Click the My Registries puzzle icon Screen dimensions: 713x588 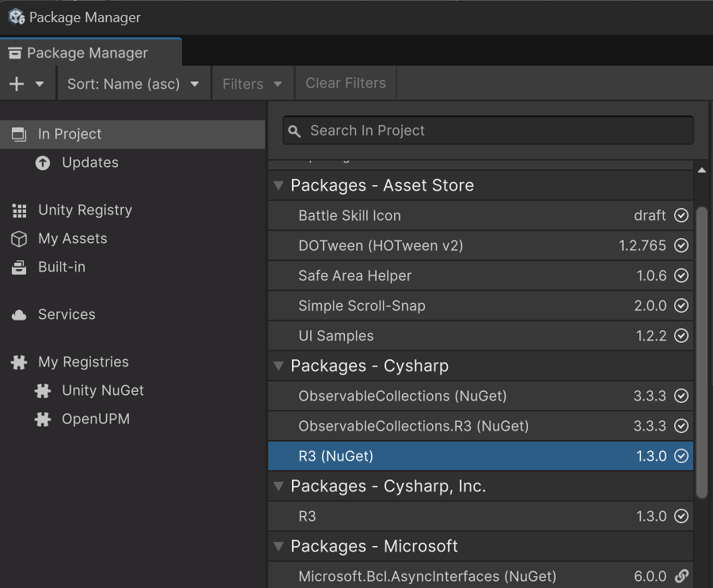19,362
